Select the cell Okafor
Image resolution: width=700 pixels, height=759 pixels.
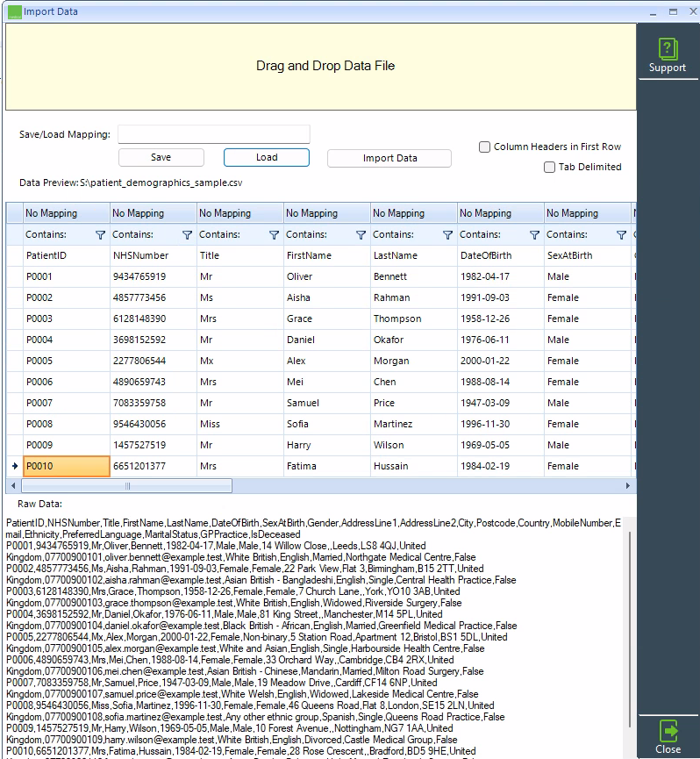pos(414,340)
